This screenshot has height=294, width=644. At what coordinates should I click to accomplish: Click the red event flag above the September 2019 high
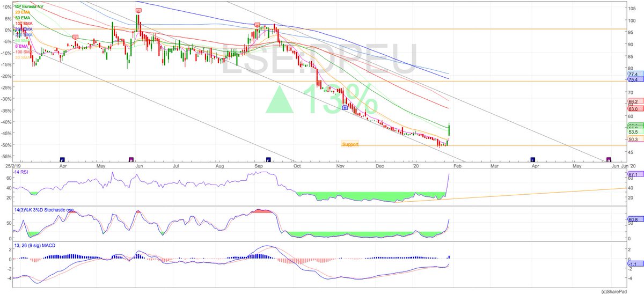coord(257,25)
